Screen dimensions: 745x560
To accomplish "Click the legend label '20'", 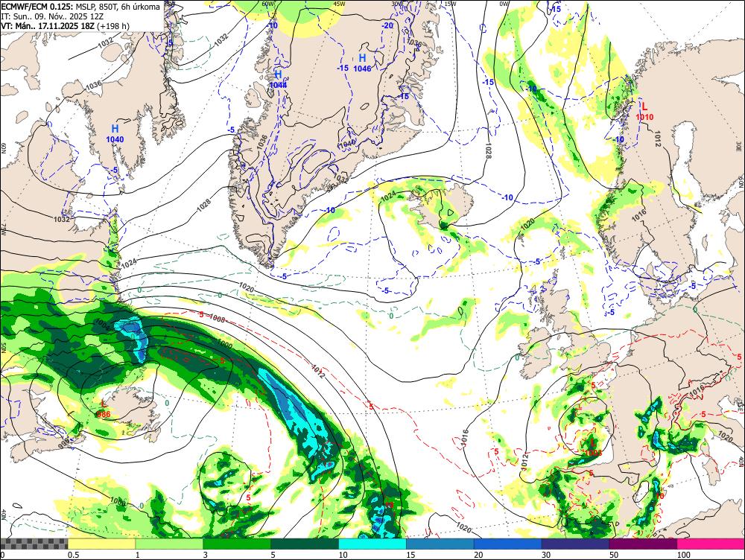I will tap(478, 555).
